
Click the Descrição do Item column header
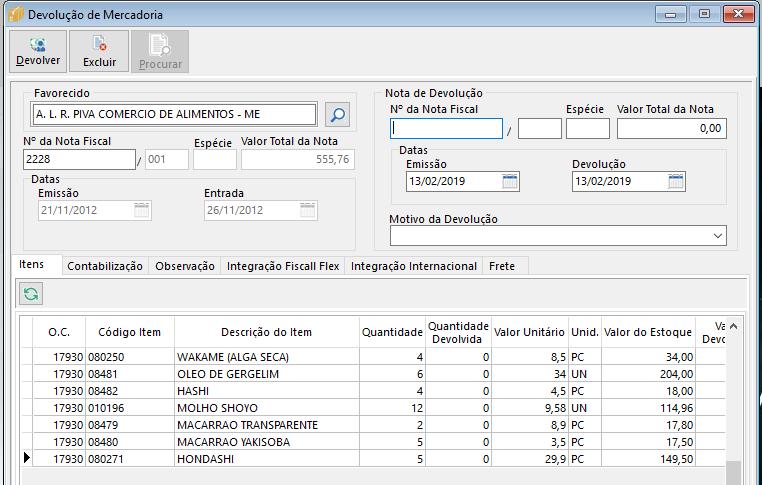tap(266, 332)
